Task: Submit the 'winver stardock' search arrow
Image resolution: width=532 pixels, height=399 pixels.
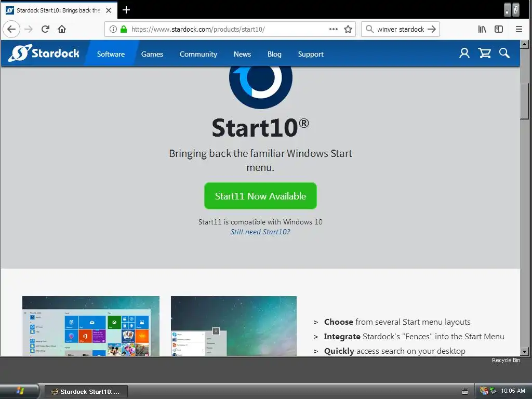Action: click(x=432, y=29)
